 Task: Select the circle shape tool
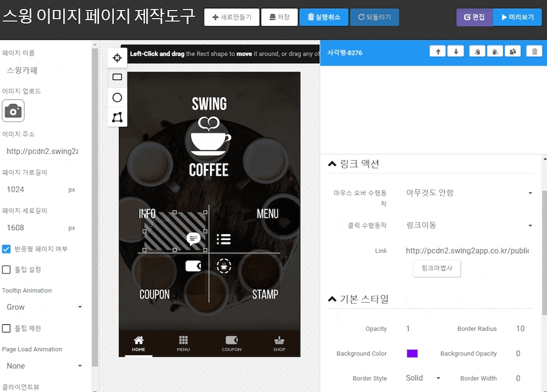(x=117, y=98)
